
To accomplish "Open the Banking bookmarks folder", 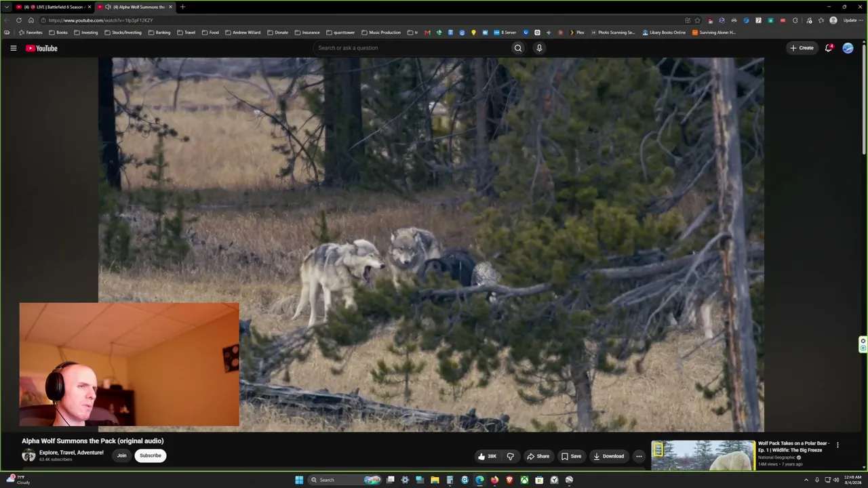I will coord(159,33).
